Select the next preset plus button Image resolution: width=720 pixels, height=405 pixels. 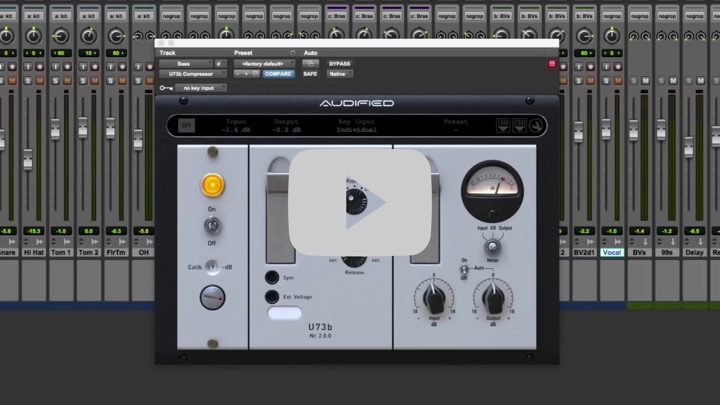[246, 74]
